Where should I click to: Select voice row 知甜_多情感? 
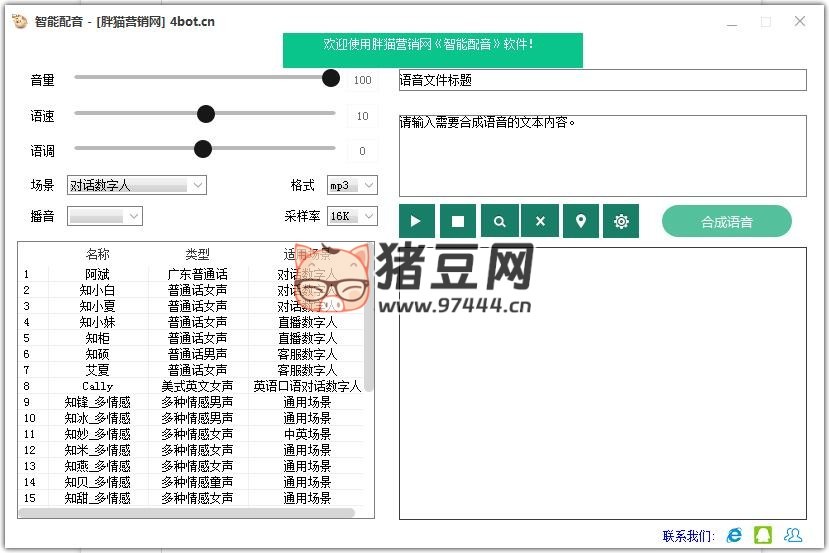click(191, 497)
